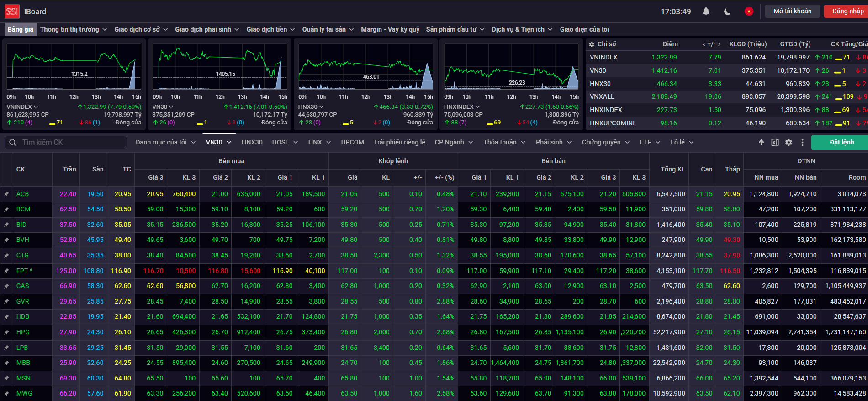
Task: Open the CP Ngành dropdown
Action: [x=454, y=143]
